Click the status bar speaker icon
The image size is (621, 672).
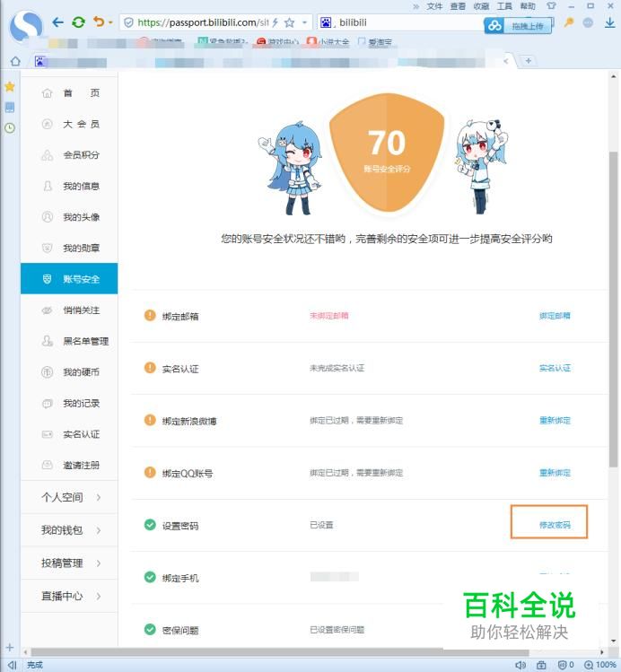pyautogui.click(x=520, y=665)
